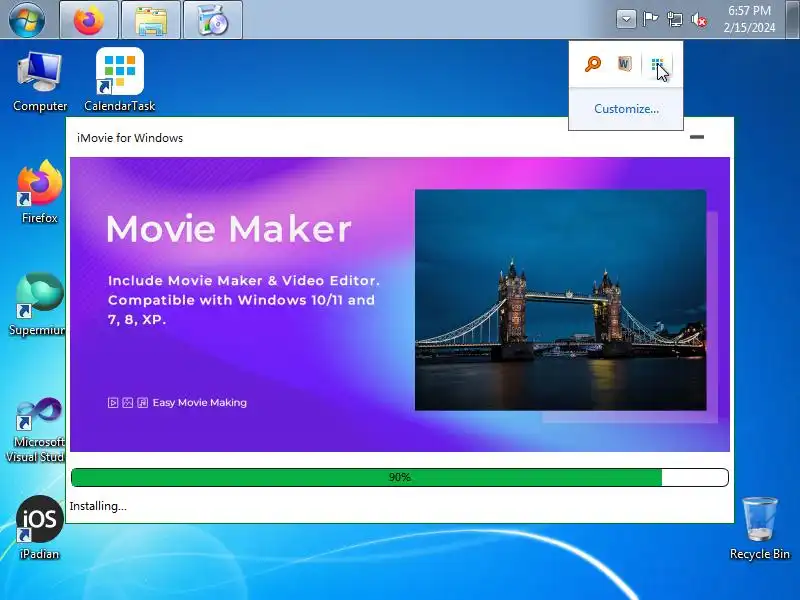Select the Computer desktop icon

pos(40,81)
